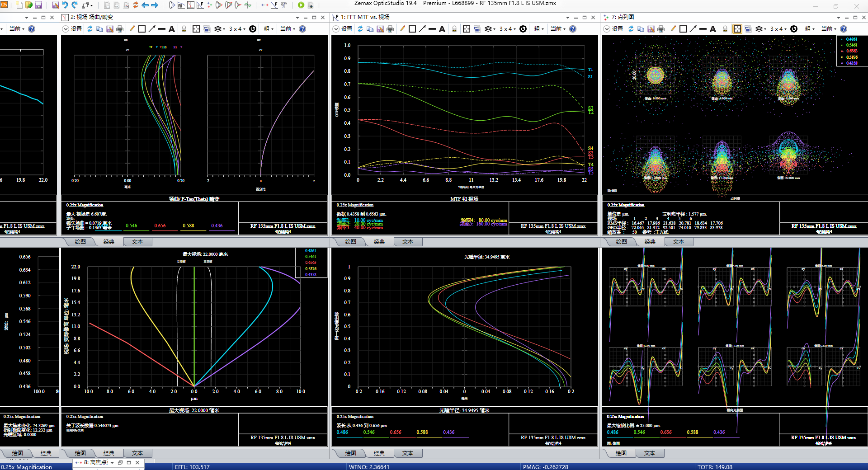Refresh the field curvature/distortion window
This screenshot has height=470, width=868.
tap(90, 29)
